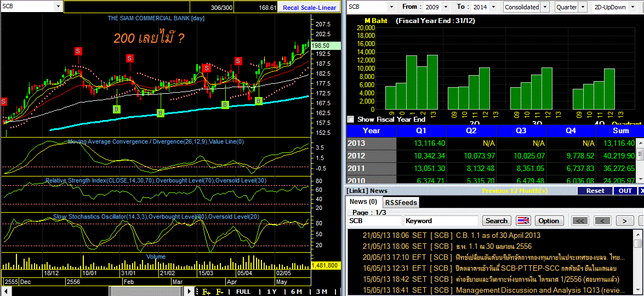Select the 2013 row year cell
The image size is (644, 296).
(372, 143)
